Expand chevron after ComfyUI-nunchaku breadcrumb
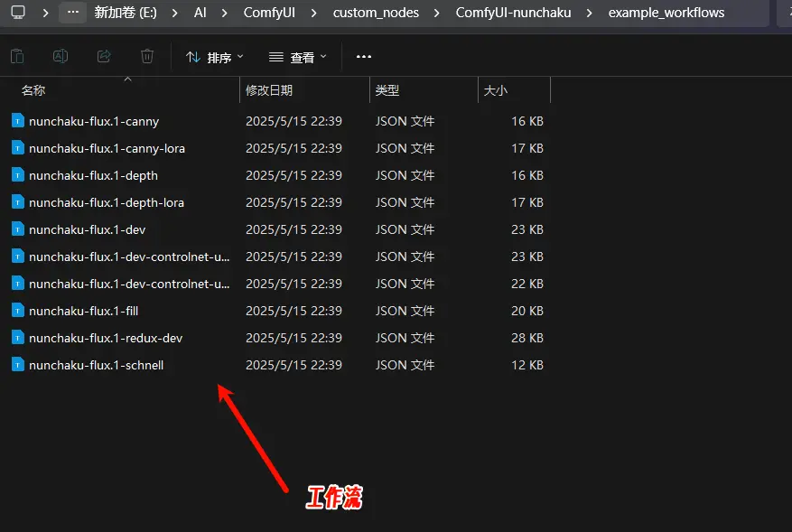Image resolution: width=792 pixels, height=532 pixels. click(x=589, y=13)
